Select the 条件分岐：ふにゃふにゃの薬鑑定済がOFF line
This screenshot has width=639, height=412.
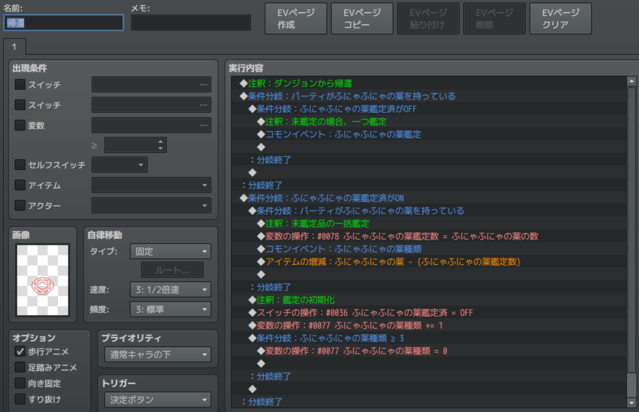[x=429, y=109]
